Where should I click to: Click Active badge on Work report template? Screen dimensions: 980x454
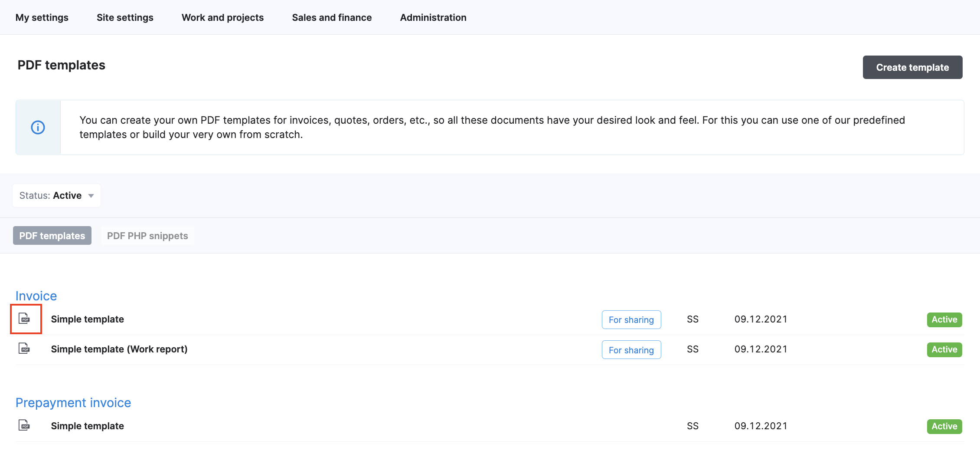944,350
